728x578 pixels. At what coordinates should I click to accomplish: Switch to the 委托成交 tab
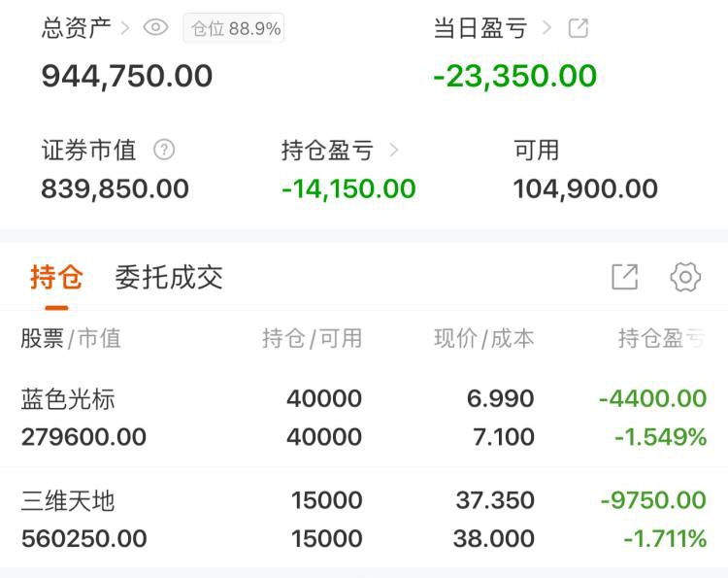point(169,278)
